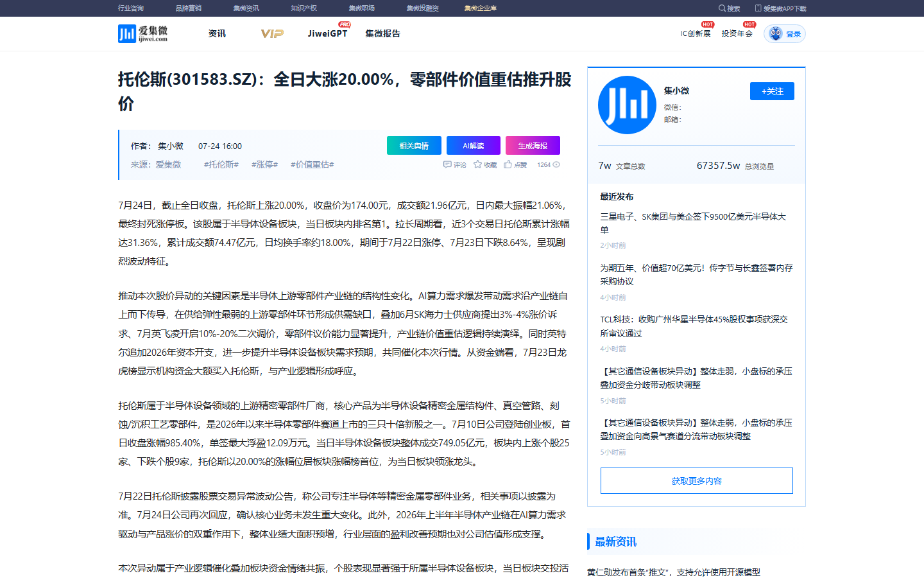Click the 搜索 label in top bar
The image size is (924, 578).
tap(733, 8)
